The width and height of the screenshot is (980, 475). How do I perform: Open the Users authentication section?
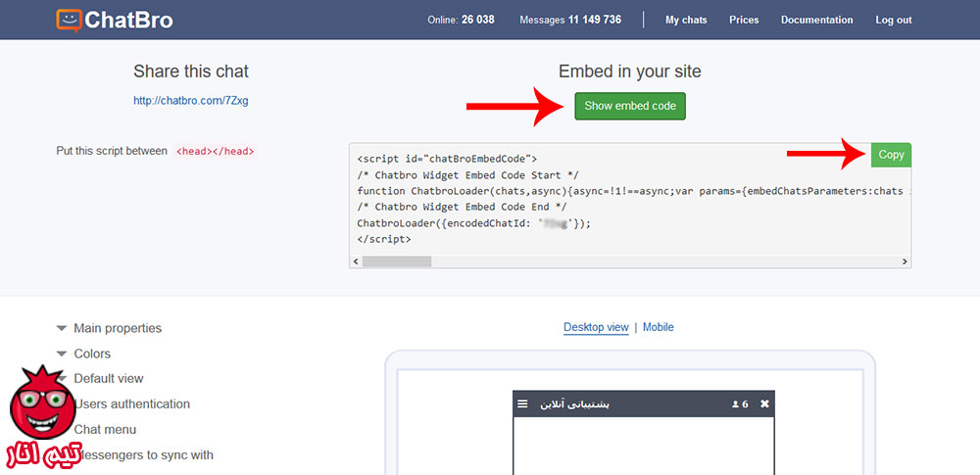[x=131, y=404]
